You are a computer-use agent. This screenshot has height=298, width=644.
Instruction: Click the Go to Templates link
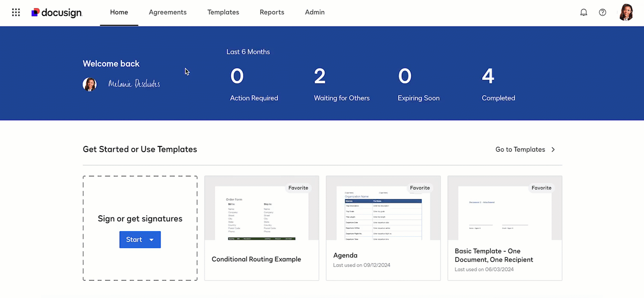[x=520, y=149]
